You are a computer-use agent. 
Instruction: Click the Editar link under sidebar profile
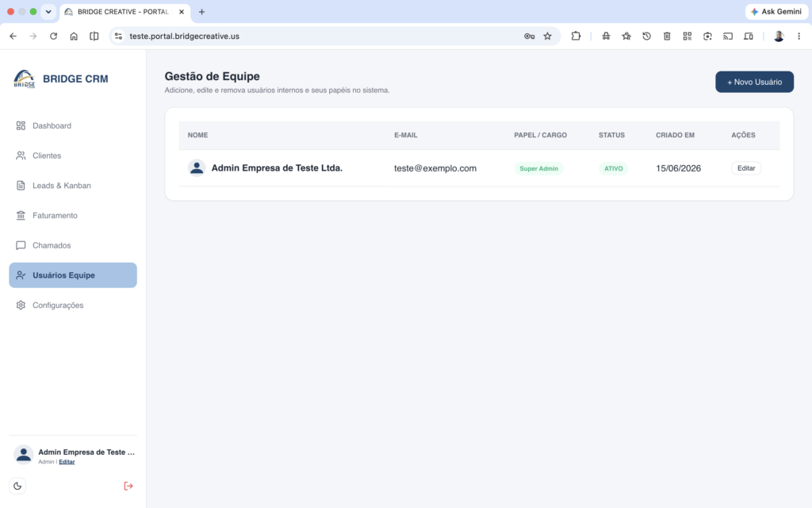[x=67, y=462]
